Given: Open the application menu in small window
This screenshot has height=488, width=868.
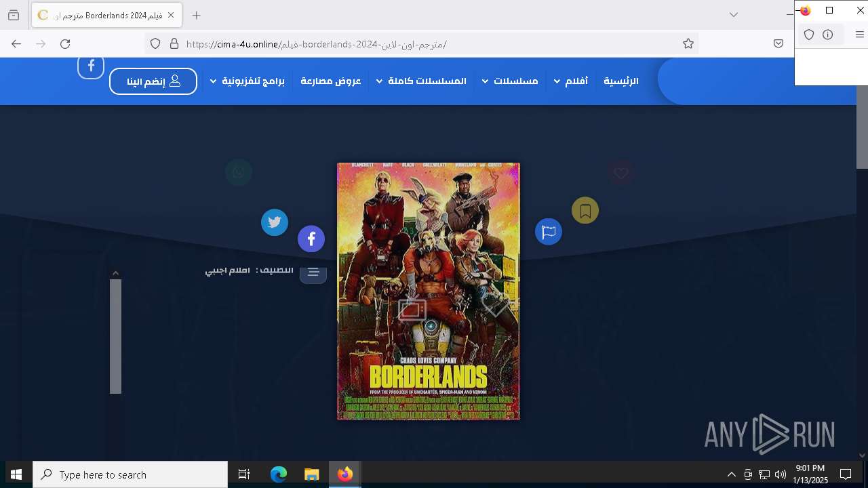Looking at the screenshot, I should point(859,35).
